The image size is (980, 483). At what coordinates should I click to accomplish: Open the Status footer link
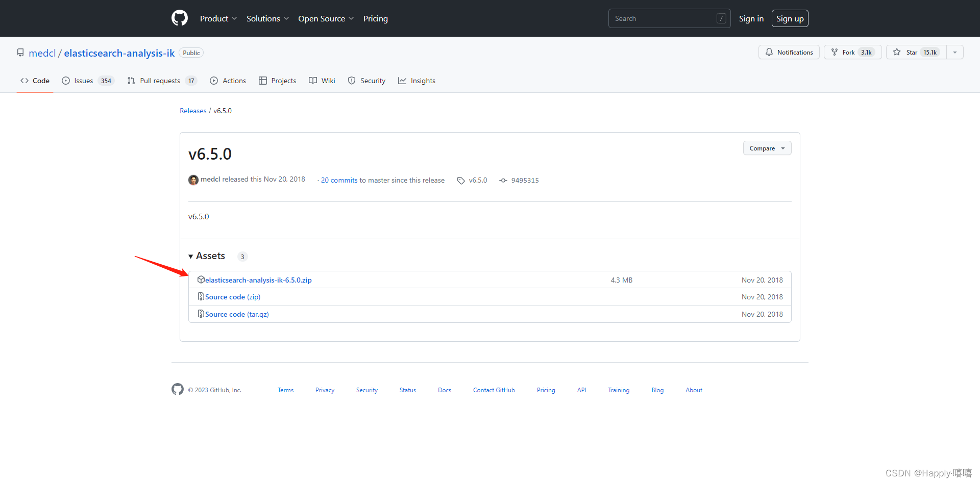pos(408,390)
